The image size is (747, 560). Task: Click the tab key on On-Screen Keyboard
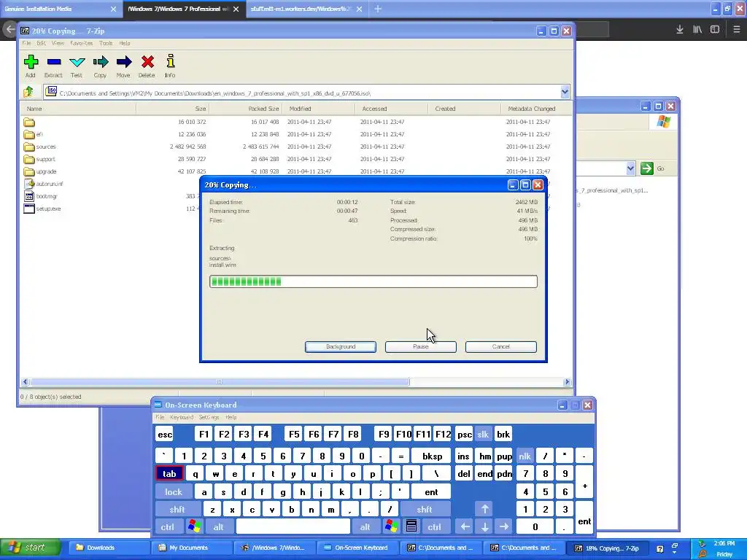tap(169, 474)
